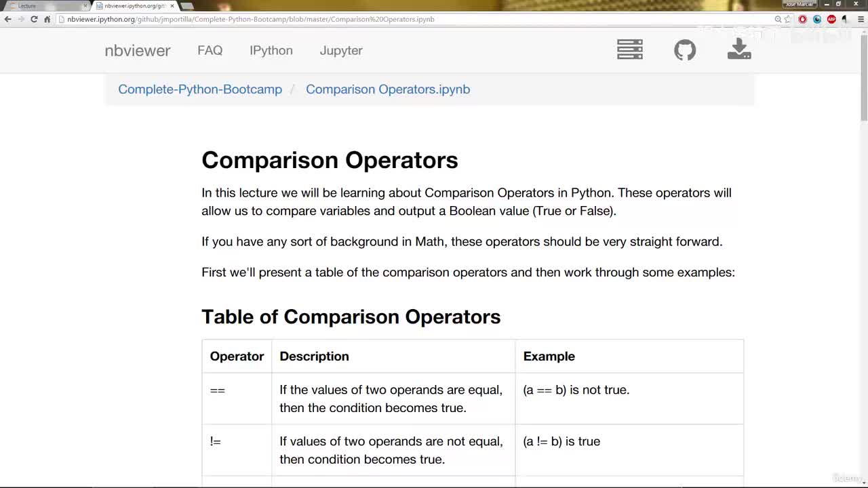Image resolution: width=868 pixels, height=488 pixels.
Task: Open the Comparison Operators.ipynb breadcrumb link
Action: tap(388, 89)
